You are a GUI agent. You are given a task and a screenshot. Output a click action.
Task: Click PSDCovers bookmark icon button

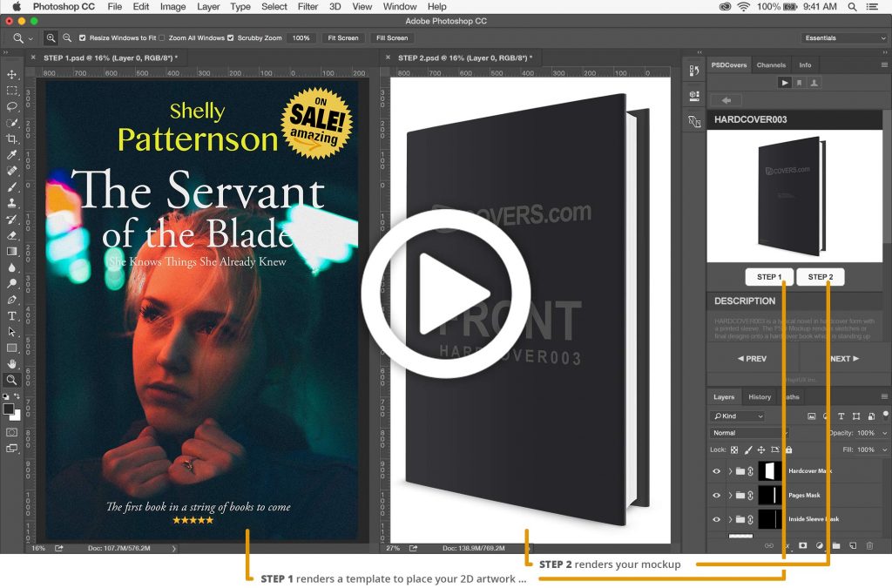800,83
